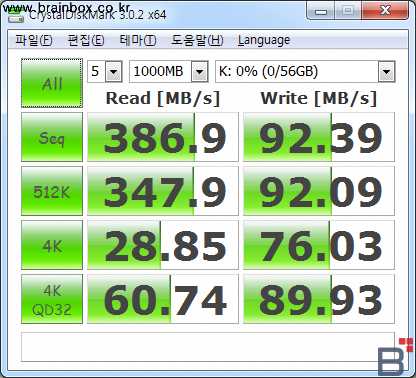Start the 512K random test
This screenshot has width=416, height=378.
(52, 191)
